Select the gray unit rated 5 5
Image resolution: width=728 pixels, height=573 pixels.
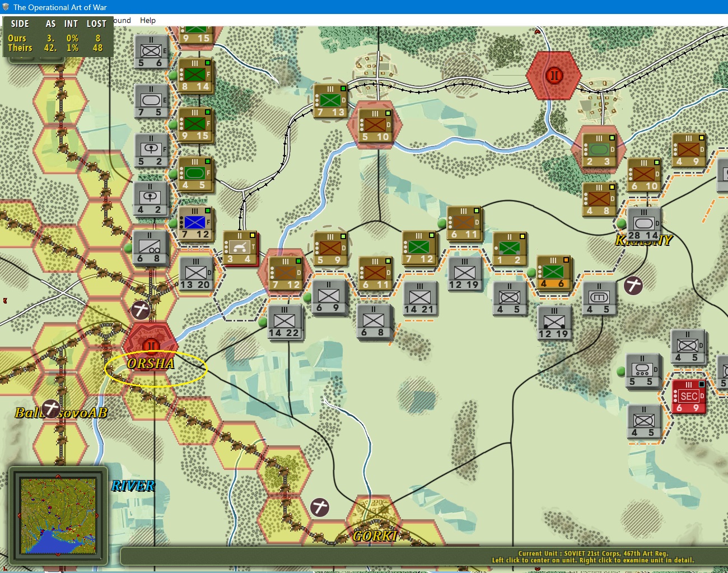point(642,371)
